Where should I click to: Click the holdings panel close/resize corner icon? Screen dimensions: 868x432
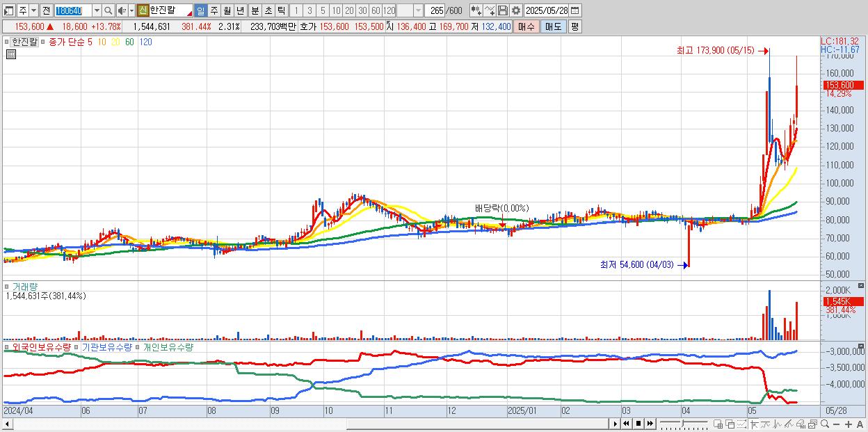[862, 346]
